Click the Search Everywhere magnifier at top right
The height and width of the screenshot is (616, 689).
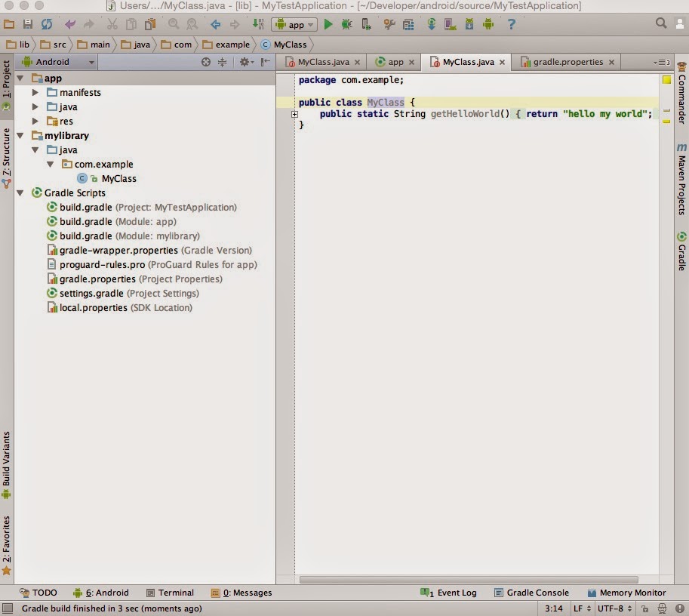point(661,23)
